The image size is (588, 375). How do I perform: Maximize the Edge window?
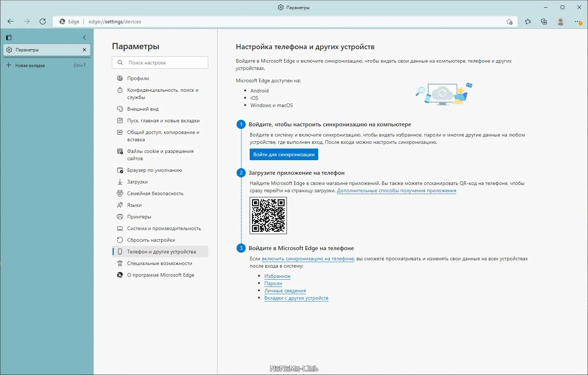[562, 7]
